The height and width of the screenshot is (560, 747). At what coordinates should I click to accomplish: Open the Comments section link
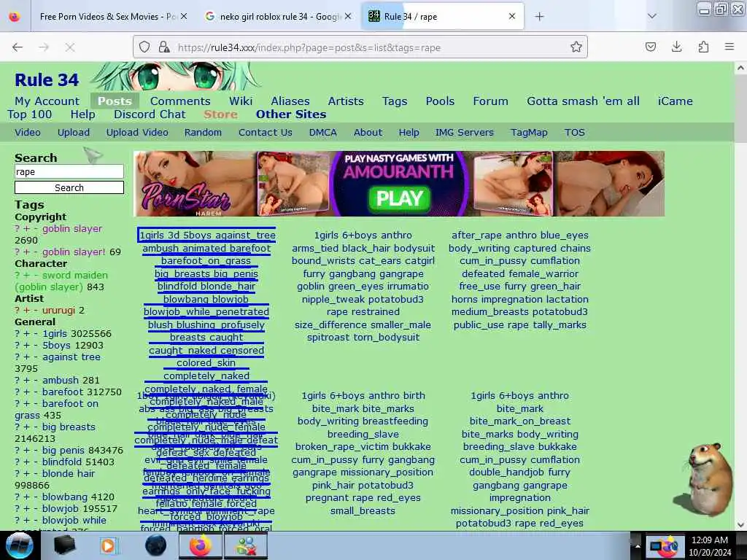pos(180,101)
